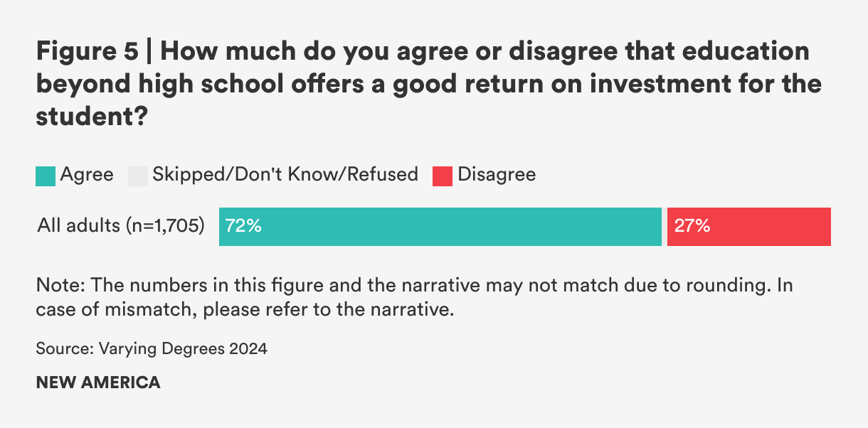
Task: Click the 72% value label
Action: click(243, 227)
